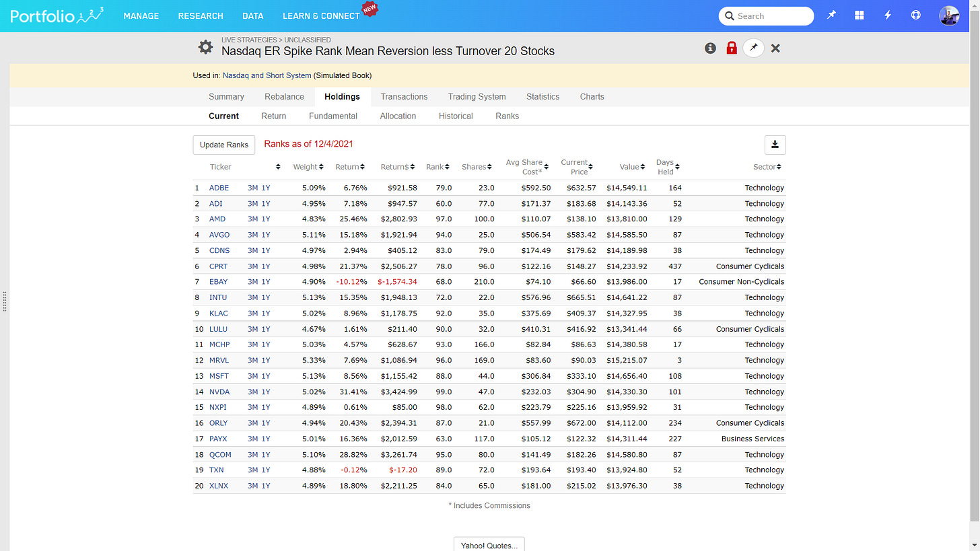The width and height of the screenshot is (980, 551).
Task: Click CPRT's 437 days held value
Action: click(674, 266)
